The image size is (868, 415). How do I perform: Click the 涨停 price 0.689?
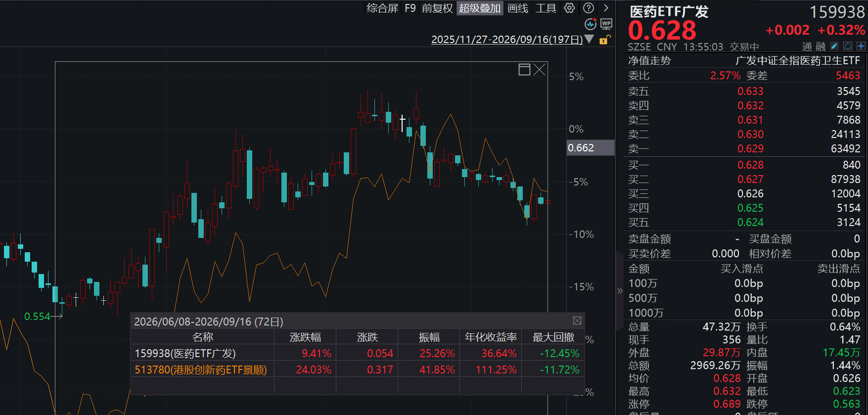727,404
